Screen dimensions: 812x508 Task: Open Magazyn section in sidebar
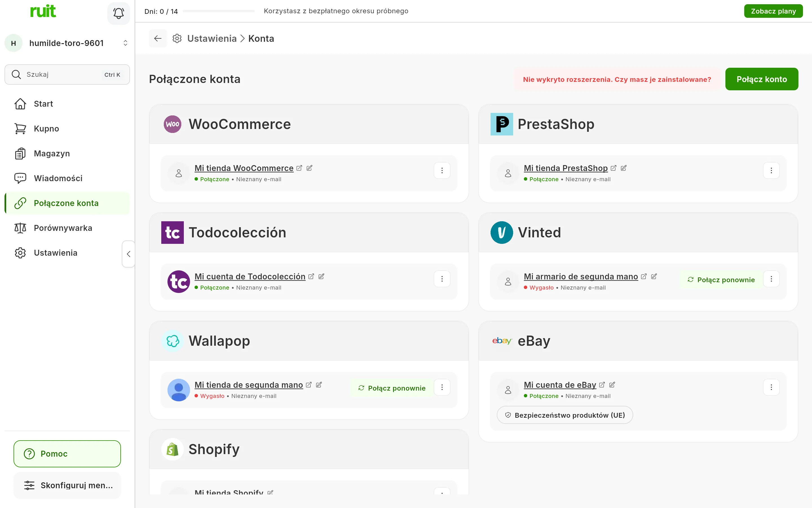[67, 154]
